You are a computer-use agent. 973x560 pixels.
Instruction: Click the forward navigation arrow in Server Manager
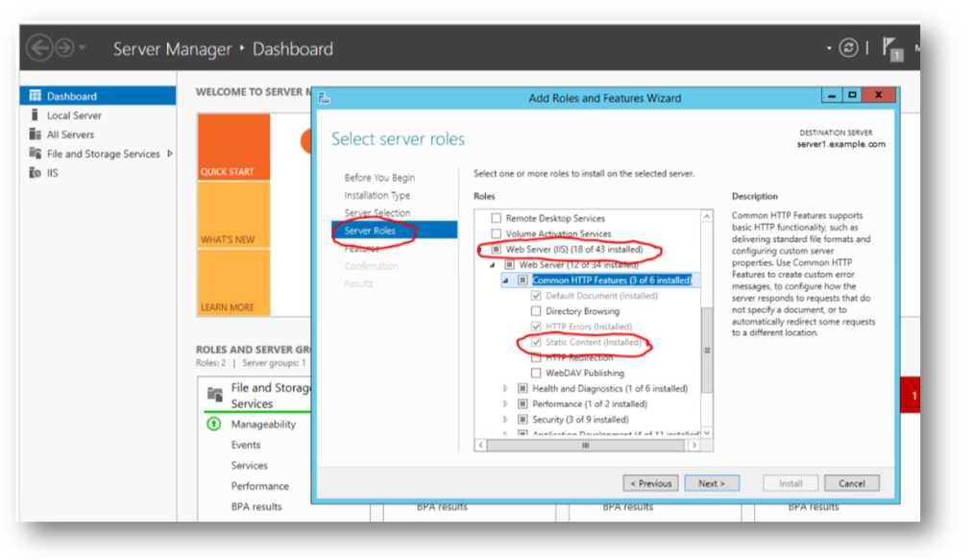(x=64, y=48)
